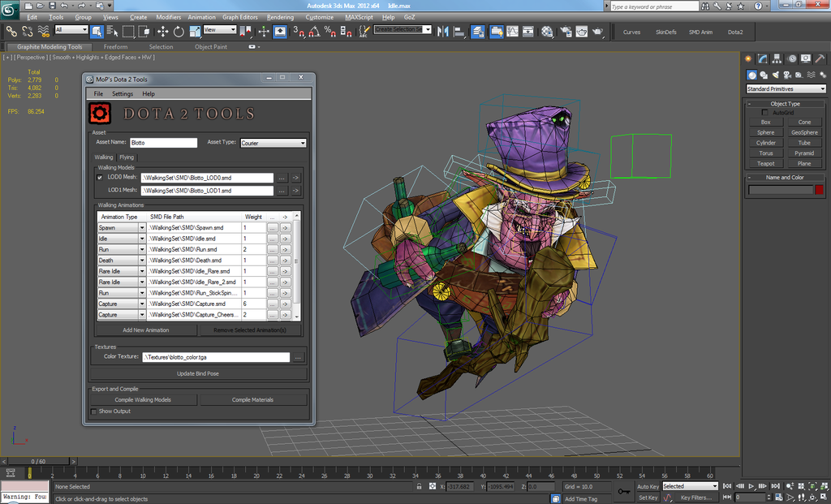The width and height of the screenshot is (831, 504).
Task: Open Render Setup teapot icon
Action: (x=566, y=32)
